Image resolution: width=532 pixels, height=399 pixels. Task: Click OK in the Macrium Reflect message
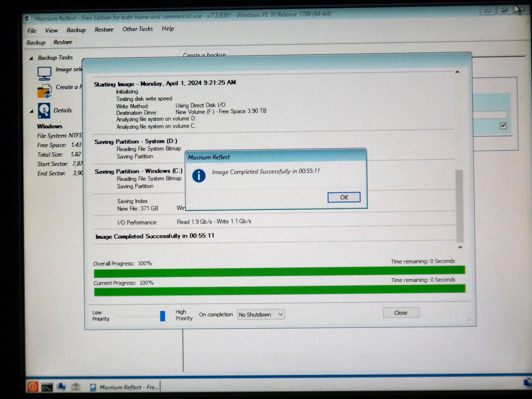(x=344, y=197)
